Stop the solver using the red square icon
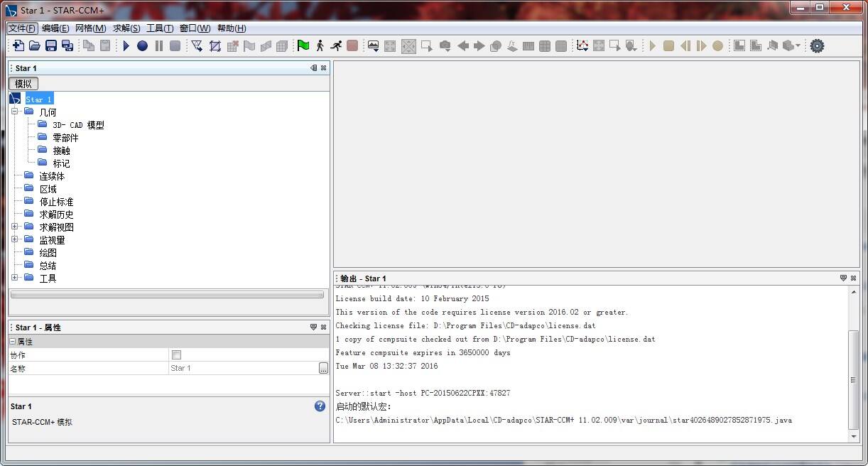 pos(351,45)
